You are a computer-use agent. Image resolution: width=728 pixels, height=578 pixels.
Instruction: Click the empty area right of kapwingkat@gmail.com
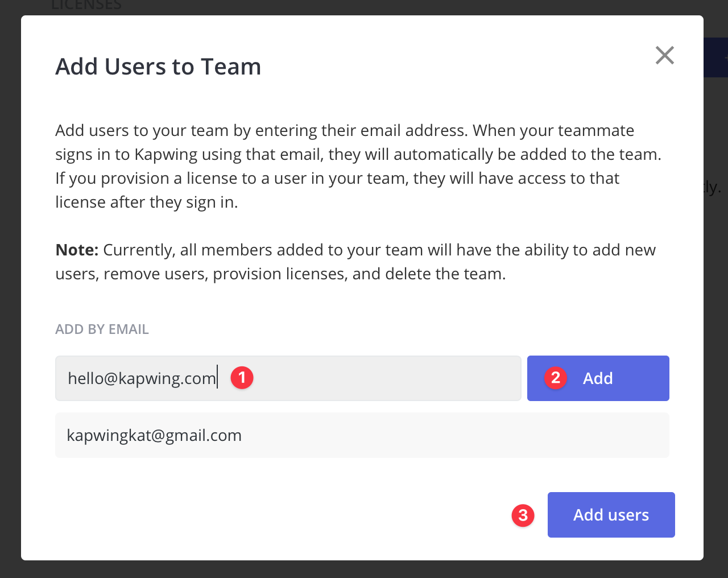coord(455,435)
